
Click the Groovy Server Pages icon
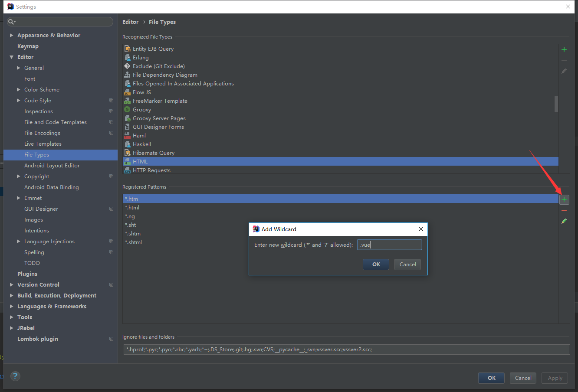pyautogui.click(x=127, y=118)
